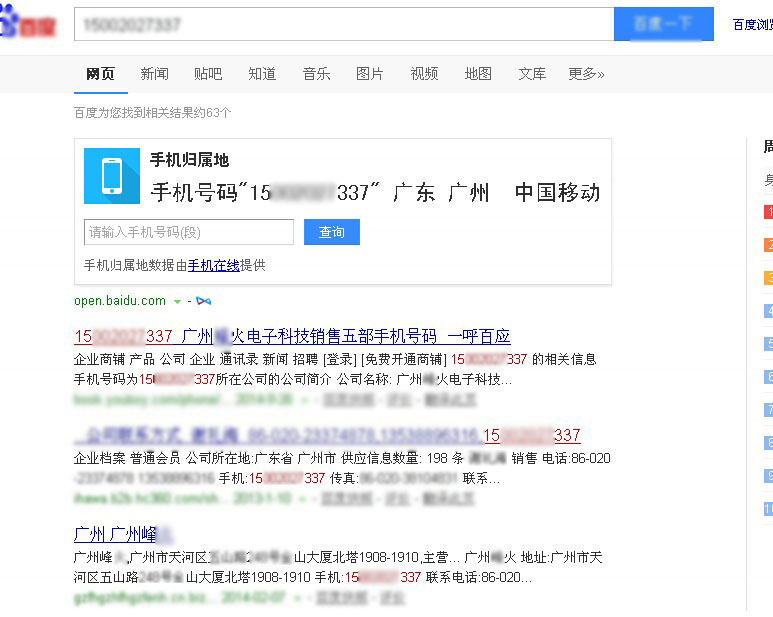Click the blue mobile phone icon
Viewport: 773px width, 617px height.
click(x=112, y=176)
